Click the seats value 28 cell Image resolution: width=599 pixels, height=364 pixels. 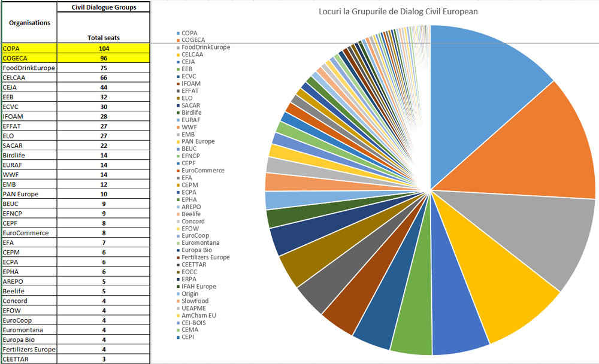pos(104,117)
